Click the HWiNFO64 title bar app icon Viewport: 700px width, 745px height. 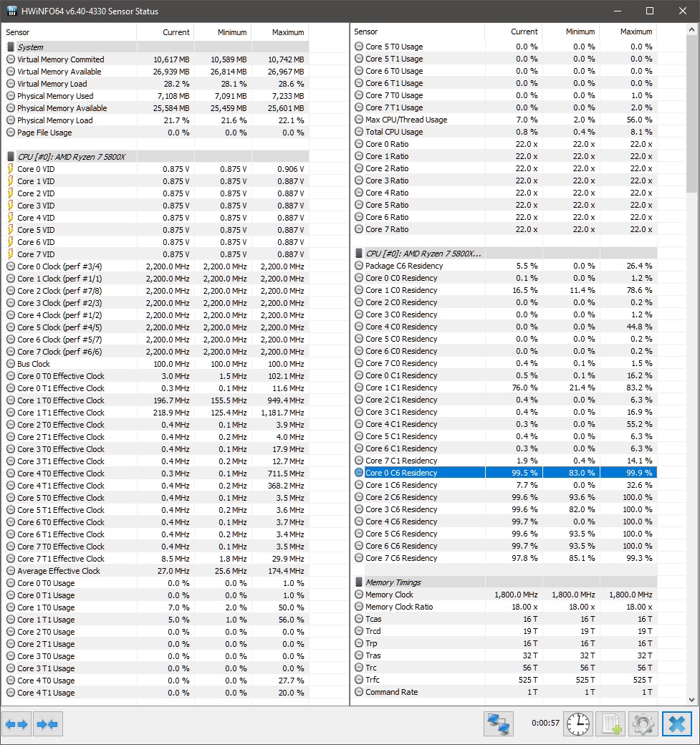click(12, 11)
